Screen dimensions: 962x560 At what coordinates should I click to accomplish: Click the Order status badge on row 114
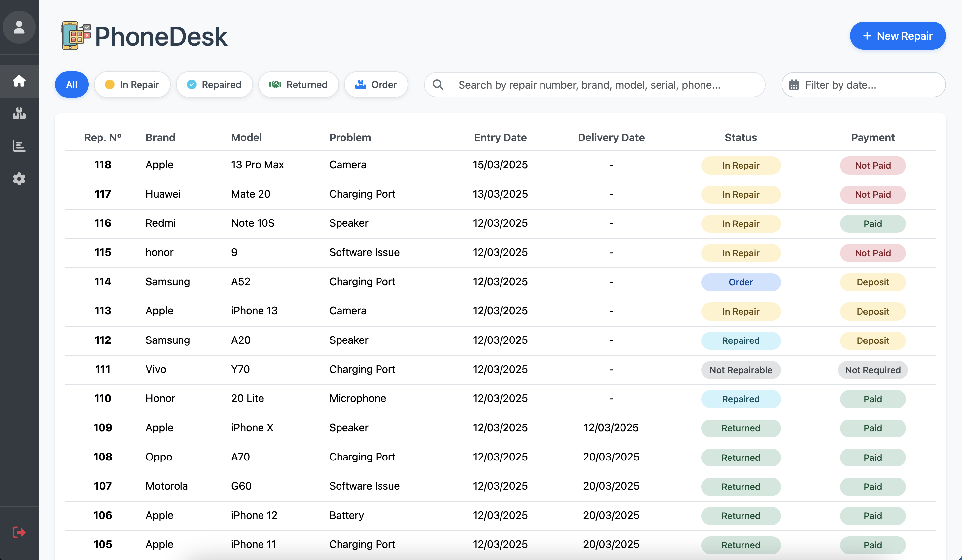(x=741, y=282)
